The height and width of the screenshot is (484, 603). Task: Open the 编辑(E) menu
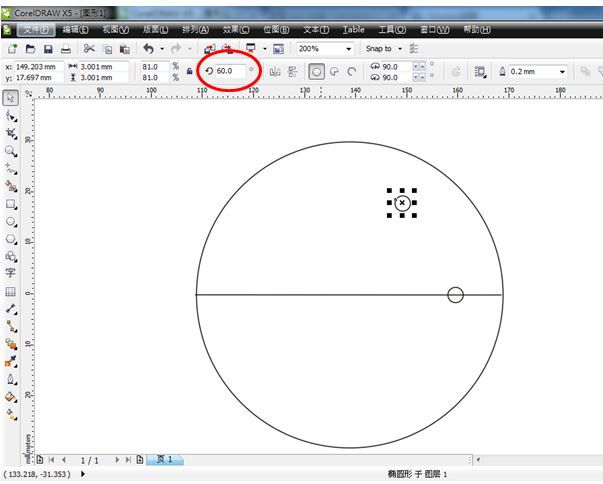coord(75,30)
